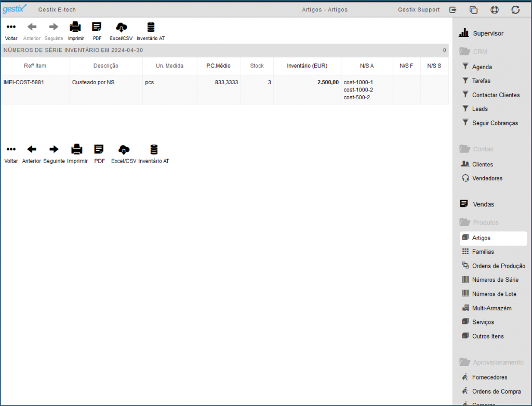Viewport: 532px width, 406px height.
Task: Open Ordens de Produção in sidebar
Action: (494, 266)
